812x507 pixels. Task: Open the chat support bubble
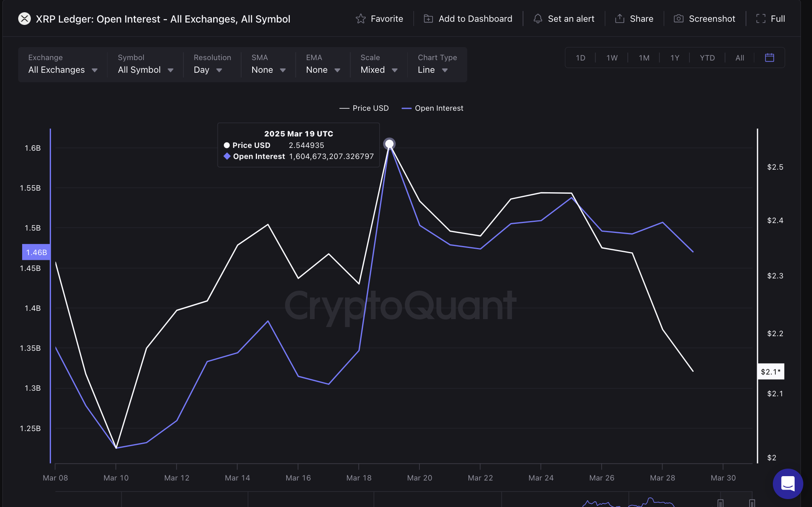coord(788,484)
